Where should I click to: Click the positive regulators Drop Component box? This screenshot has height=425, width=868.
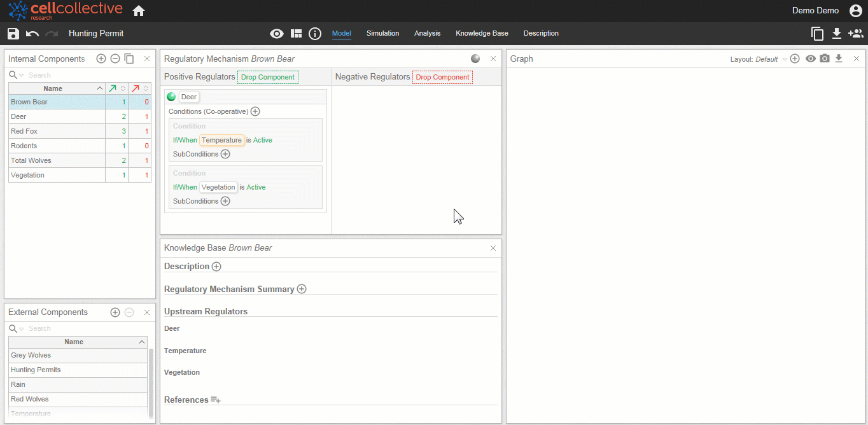tap(268, 77)
